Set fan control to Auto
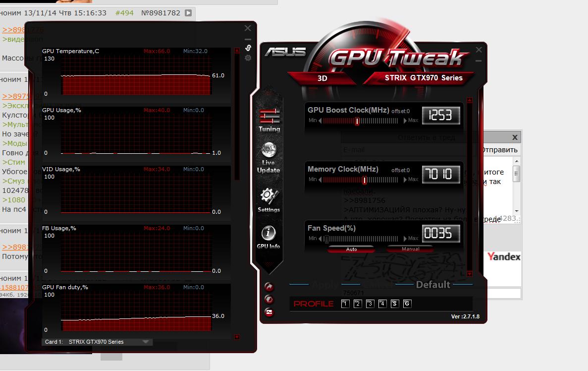This screenshot has height=371, width=588. (351, 249)
